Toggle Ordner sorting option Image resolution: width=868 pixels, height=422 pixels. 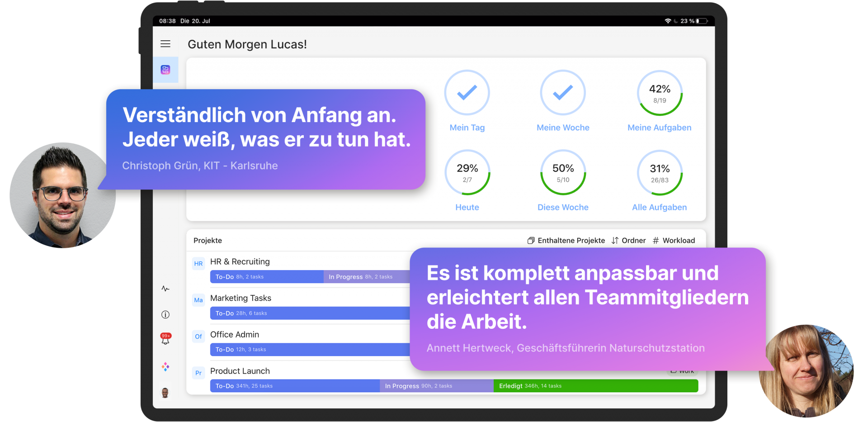pyautogui.click(x=628, y=241)
